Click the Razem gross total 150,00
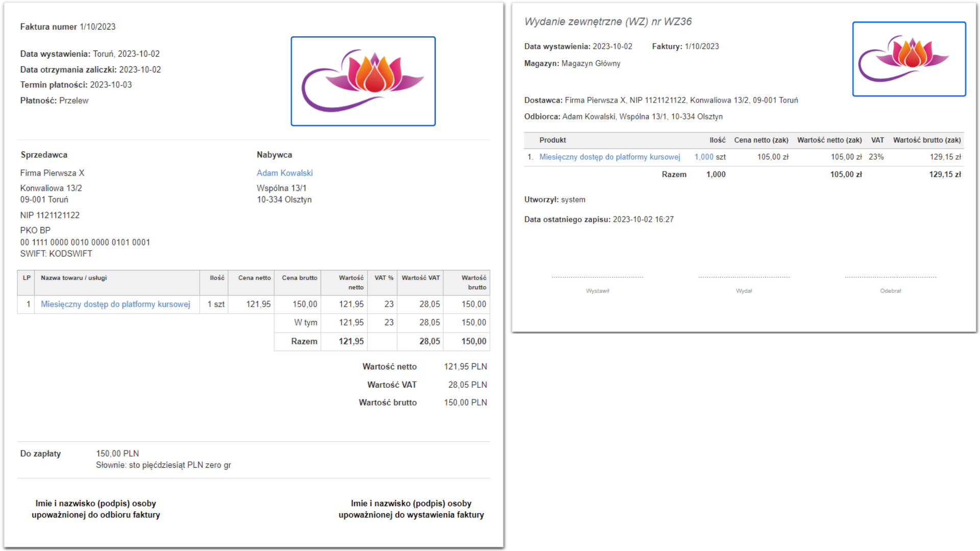 tap(473, 341)
